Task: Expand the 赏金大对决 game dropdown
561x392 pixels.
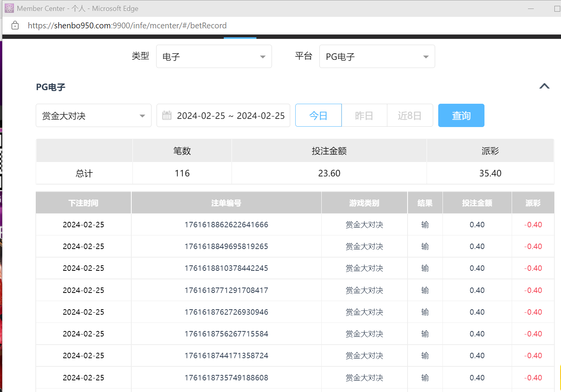Action: tap(94, 116)
